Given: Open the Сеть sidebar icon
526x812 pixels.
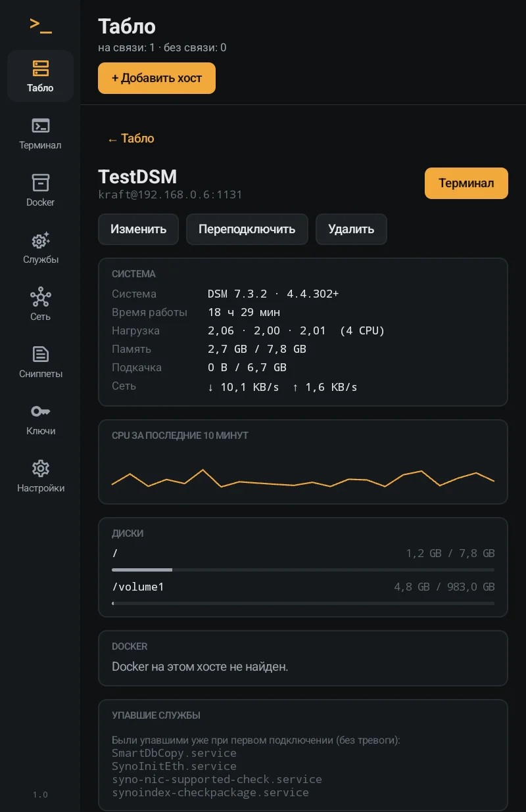Looking at the screenshot, I should tap(40, 297).
